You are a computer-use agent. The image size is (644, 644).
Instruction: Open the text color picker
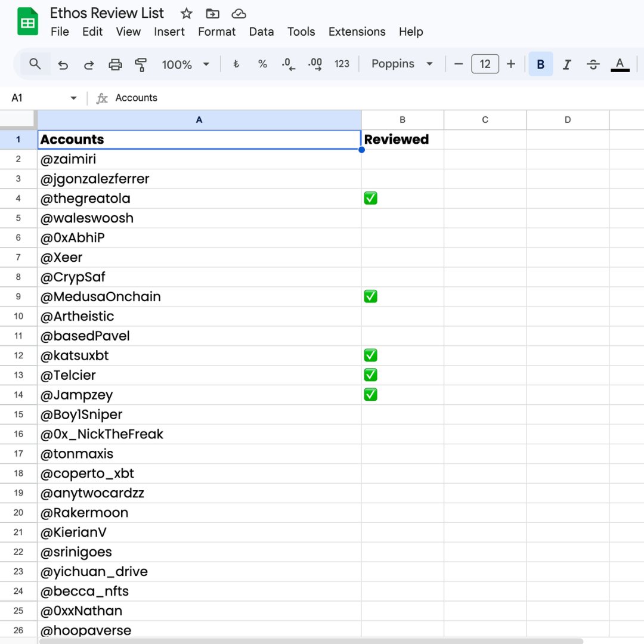pyautogui.click(x=620, y=64)
